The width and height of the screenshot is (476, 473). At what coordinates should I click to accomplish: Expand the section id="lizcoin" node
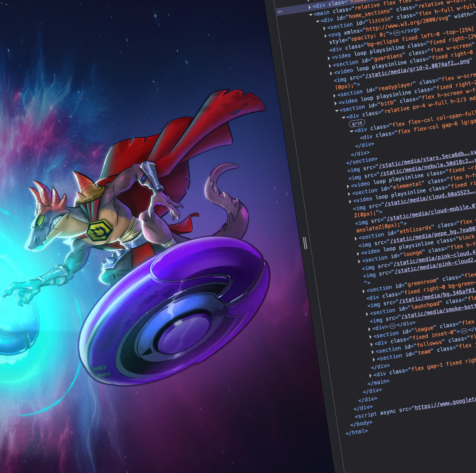click(x=324, y=28)
